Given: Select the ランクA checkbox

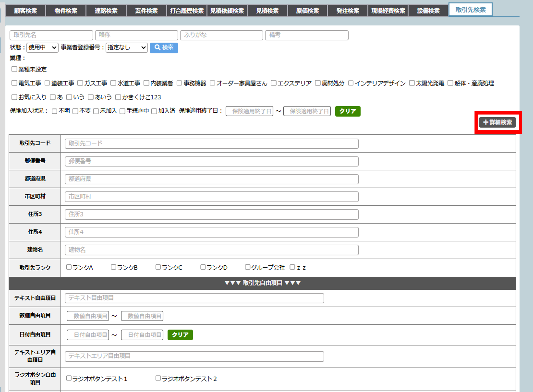Looking at the screenshot, I should pos(69,267).
